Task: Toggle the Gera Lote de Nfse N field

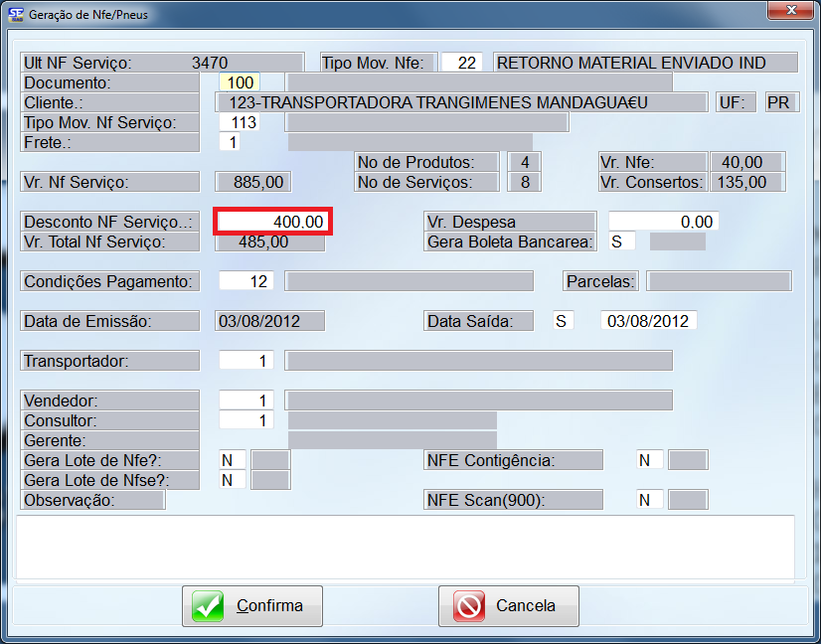Action: (232, 480)
